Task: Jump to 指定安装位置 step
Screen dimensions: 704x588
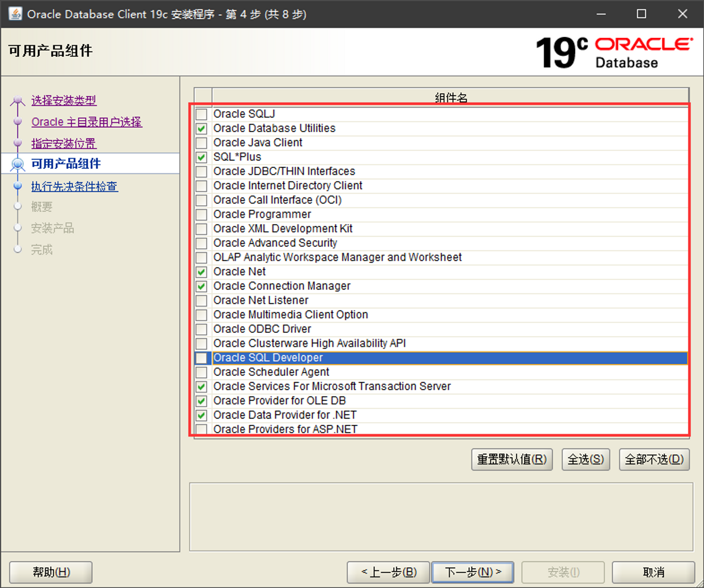Action: (x=64, y=143)
